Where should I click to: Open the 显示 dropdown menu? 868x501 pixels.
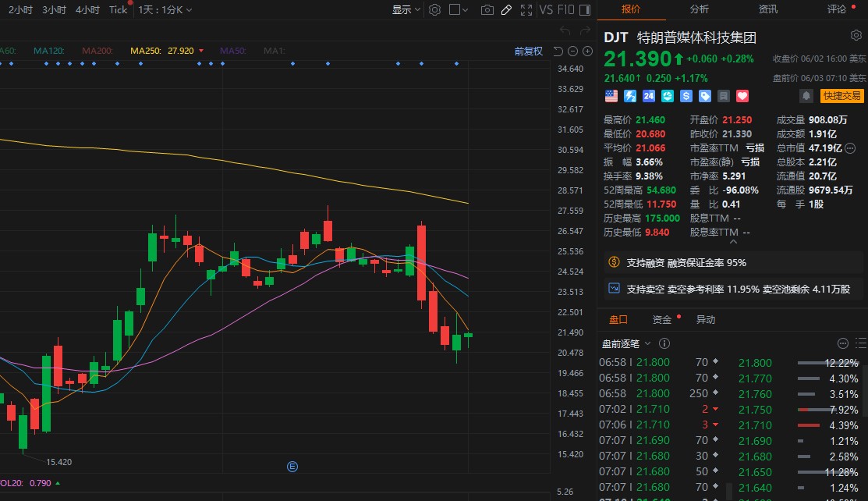pyautogui.click(x=406, y=9)
